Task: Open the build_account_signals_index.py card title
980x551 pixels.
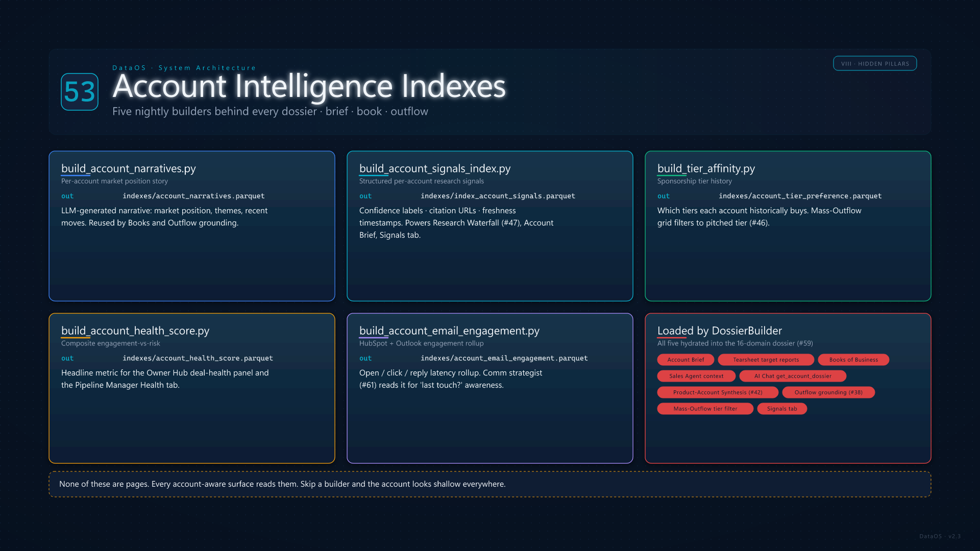Action: (435, 168)
